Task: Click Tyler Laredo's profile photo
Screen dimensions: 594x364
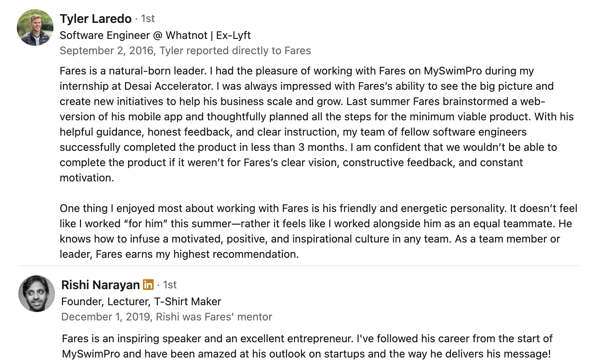Action: (35, 28)
